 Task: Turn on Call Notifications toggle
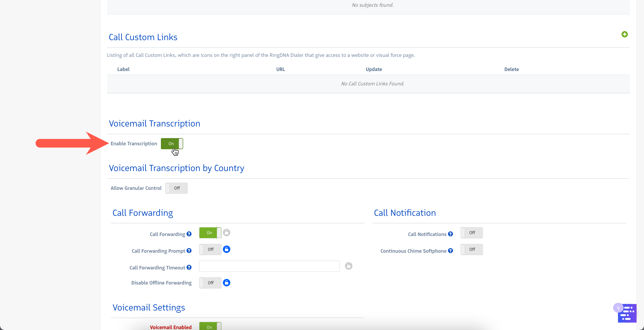click(472, 233)
